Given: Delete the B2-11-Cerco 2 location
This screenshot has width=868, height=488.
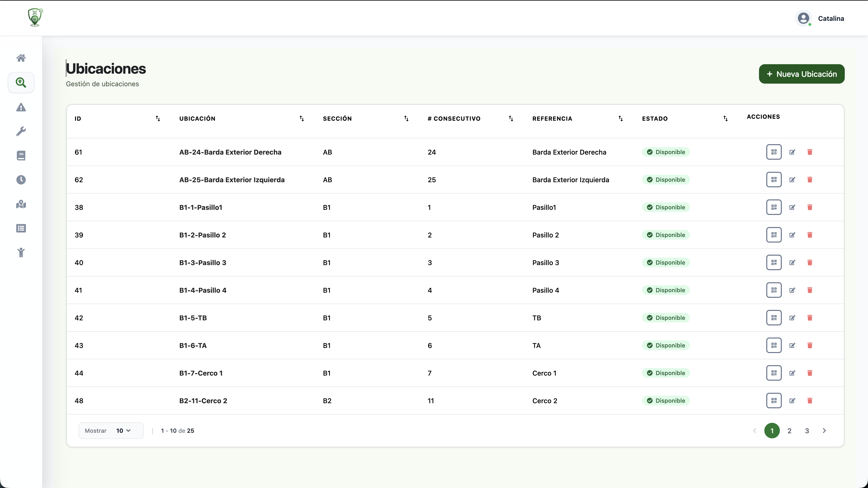Looking at the screenshot, I should [810, 401].
